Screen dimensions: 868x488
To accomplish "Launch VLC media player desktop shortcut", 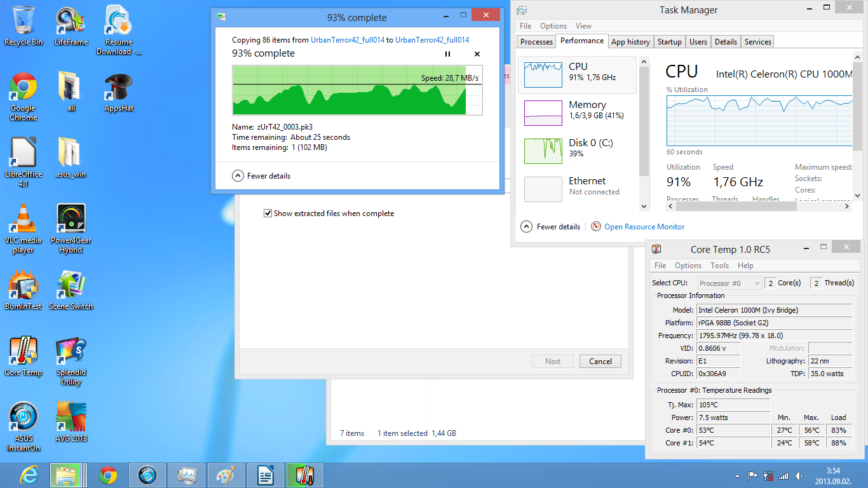I will 24,229.
